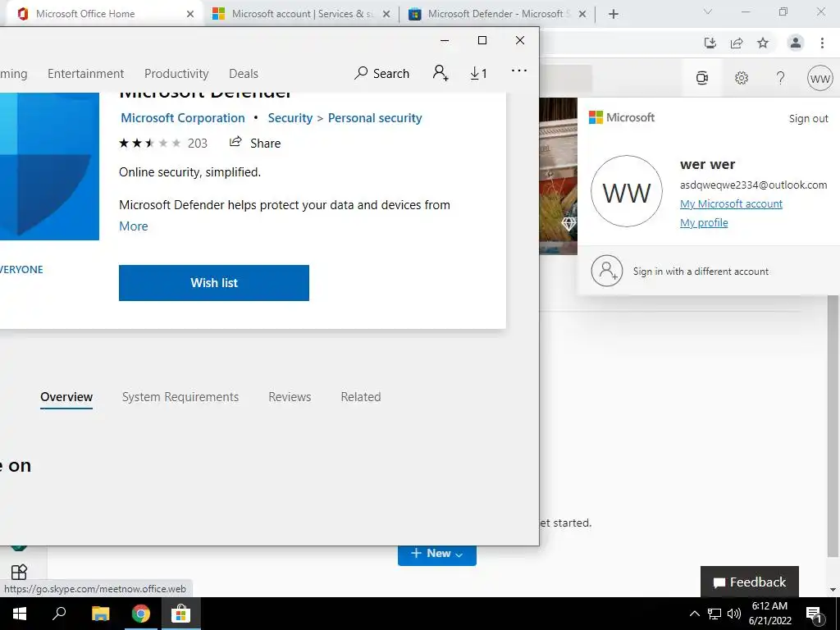The height and width of the screenshot is (630, 840).
Task: Click Sign in with a different account
Action: tap(701, 271)
